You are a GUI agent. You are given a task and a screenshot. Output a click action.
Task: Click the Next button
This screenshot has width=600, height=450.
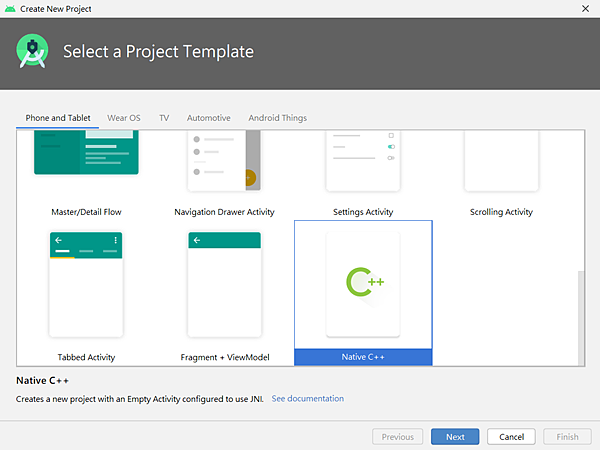click(x=455, y=437)
